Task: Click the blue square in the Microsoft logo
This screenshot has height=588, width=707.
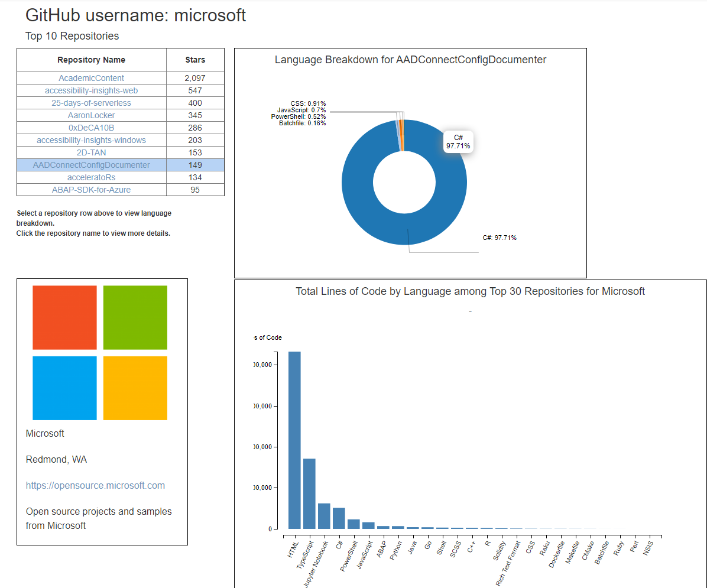Action: pyautogui.click(x=64, y=388)
